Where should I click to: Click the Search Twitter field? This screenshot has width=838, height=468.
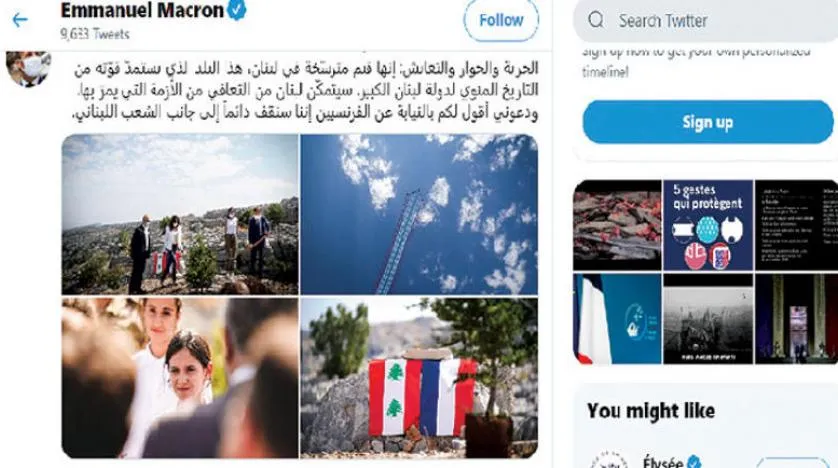tap(705, 21)
